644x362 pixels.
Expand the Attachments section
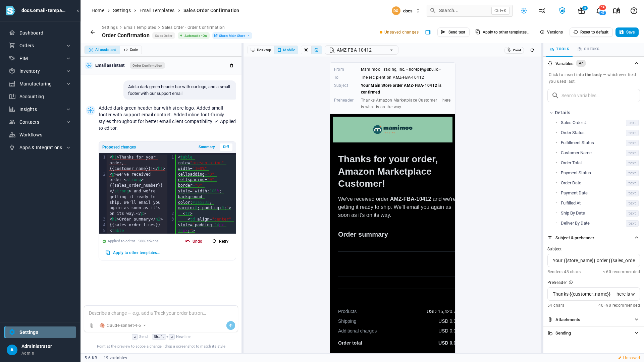click(593, 320)
